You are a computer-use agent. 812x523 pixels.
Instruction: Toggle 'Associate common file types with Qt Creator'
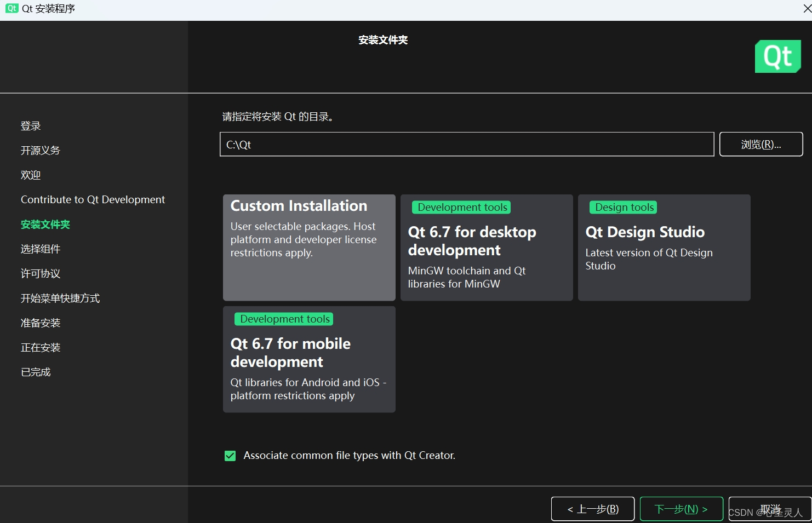pyautogui.click(x=230, y=455)
